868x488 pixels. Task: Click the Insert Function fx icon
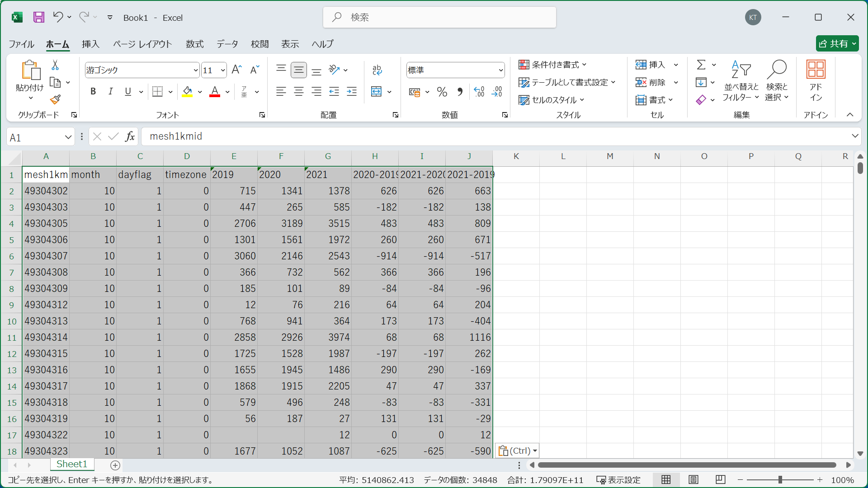point(130,136)
